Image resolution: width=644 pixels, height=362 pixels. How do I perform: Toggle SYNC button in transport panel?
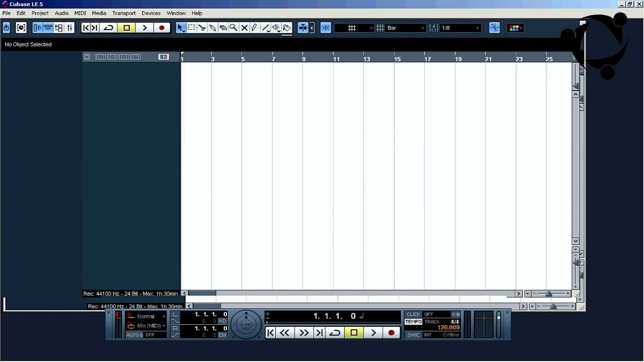[414, 335]
